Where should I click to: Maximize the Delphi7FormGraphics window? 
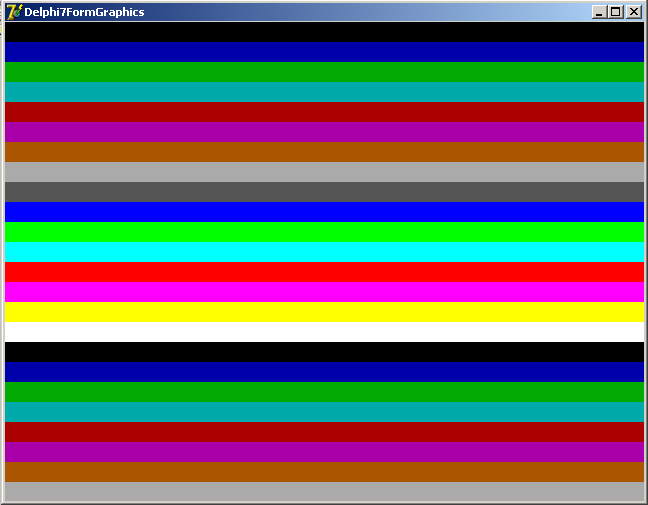pos(615,12)
